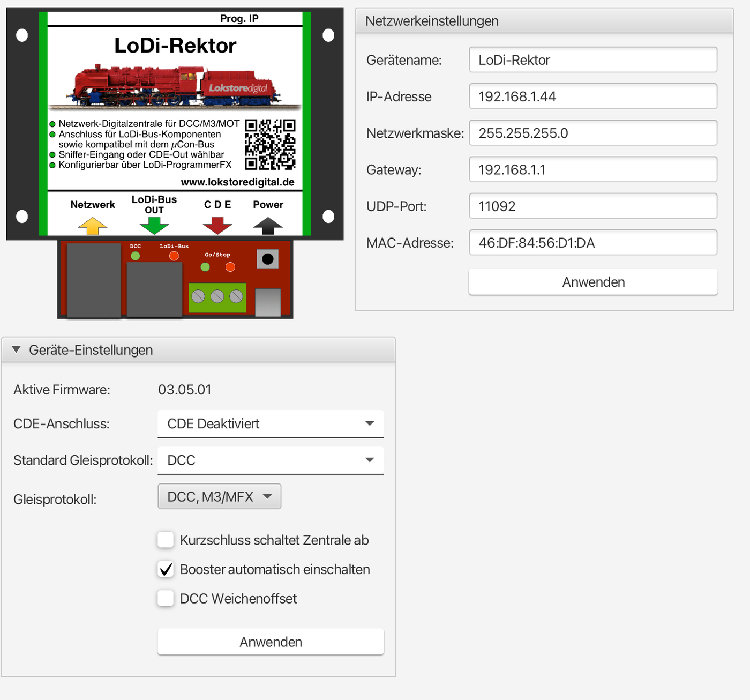Click the red CDE arrow icon

click(217, 226)
